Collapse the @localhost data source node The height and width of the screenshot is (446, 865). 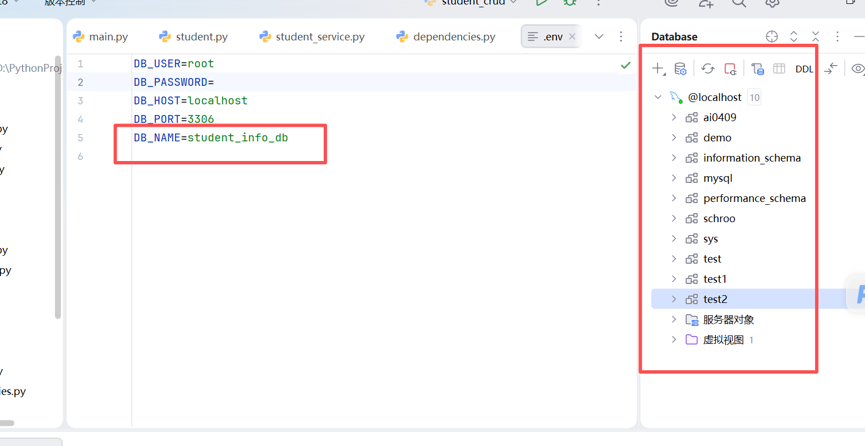(658, 97)
